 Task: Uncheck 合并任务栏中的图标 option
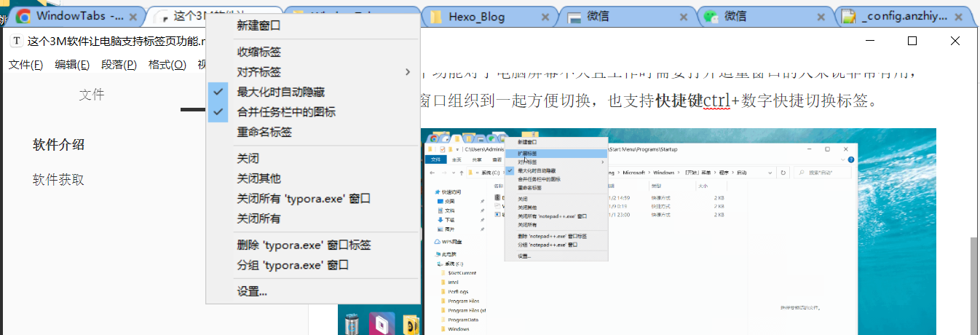[x=314, y=112]
